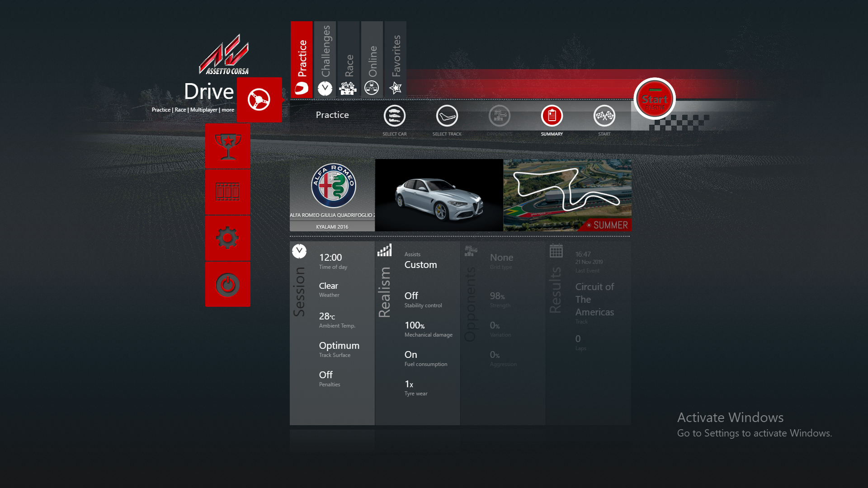Image resolution: width=868 pixels, height=488 pixels.
Task: Open the film strip Replay tile
Action: (227, 192)
